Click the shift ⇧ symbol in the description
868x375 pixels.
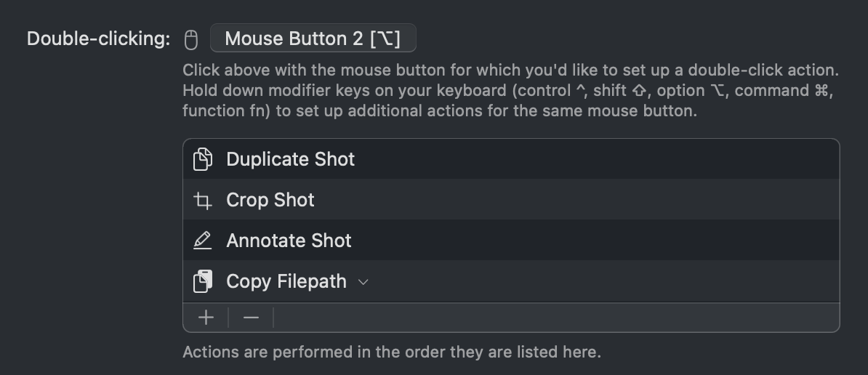[639, 91]
